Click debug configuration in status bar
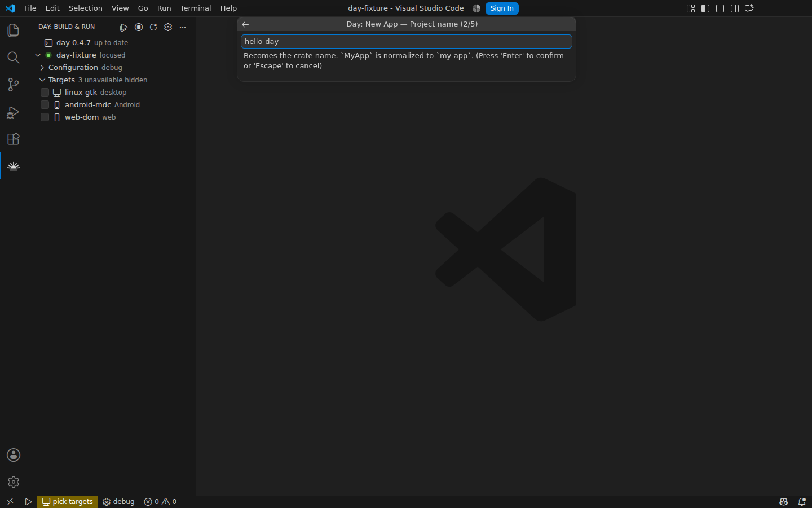Screen dimensions: 812x508 click(118, 502)
